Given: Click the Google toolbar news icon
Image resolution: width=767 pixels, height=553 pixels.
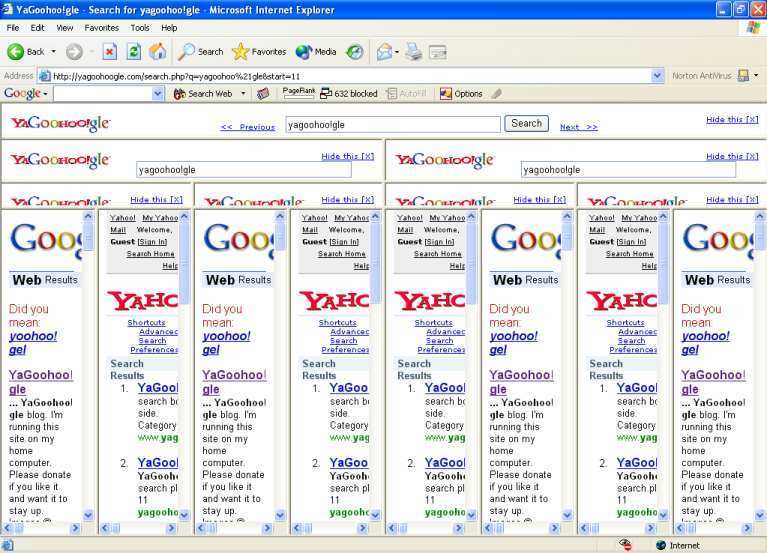Looking at the screenshot, I should [x=263, y=93].
